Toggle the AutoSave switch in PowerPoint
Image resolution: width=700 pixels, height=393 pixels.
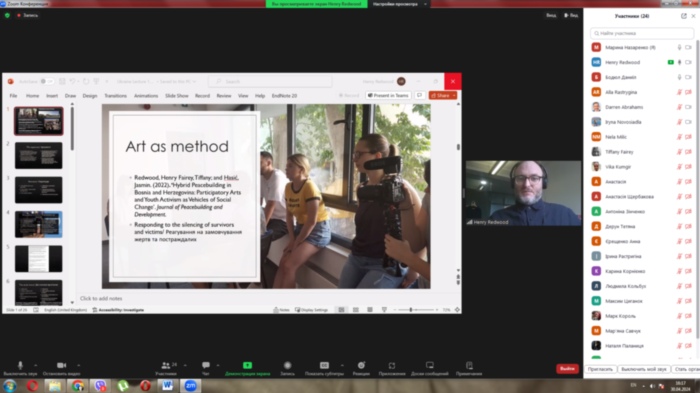(x=46, y=82)
